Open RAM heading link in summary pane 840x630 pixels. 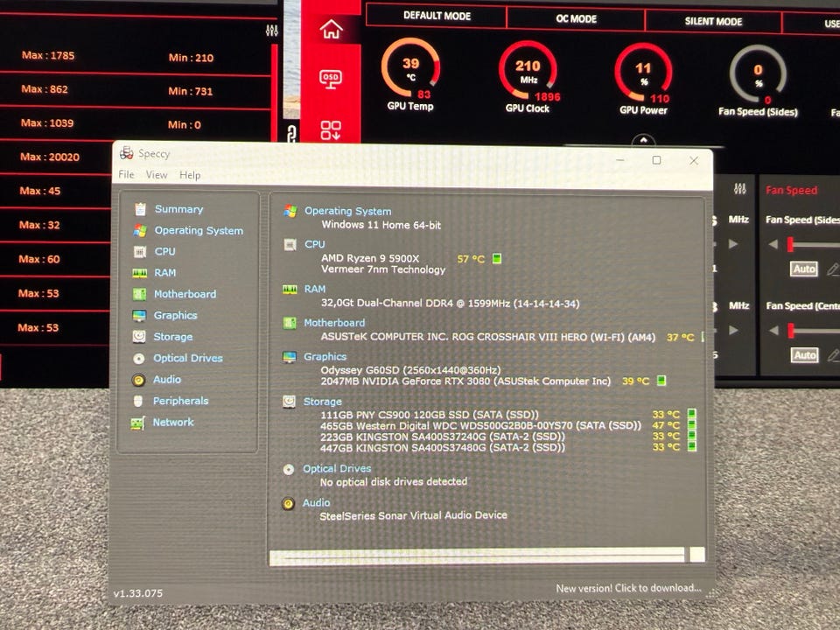pos(314,290)
